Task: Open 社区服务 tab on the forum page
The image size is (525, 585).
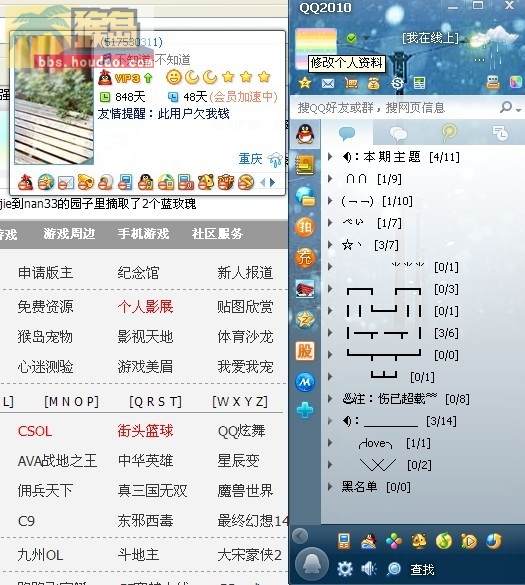Action: (217, 234)
